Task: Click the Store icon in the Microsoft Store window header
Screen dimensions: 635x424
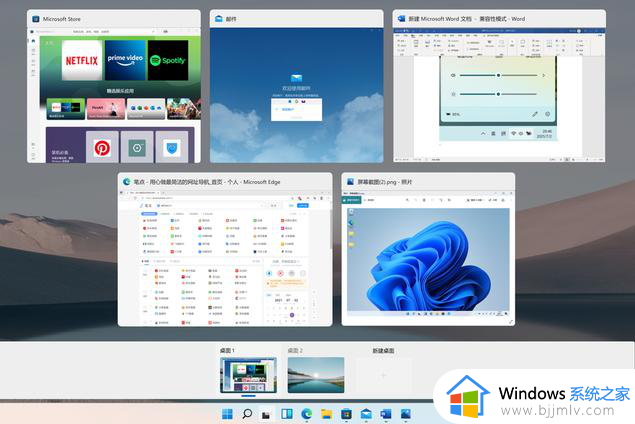Action: coord(36,19)
